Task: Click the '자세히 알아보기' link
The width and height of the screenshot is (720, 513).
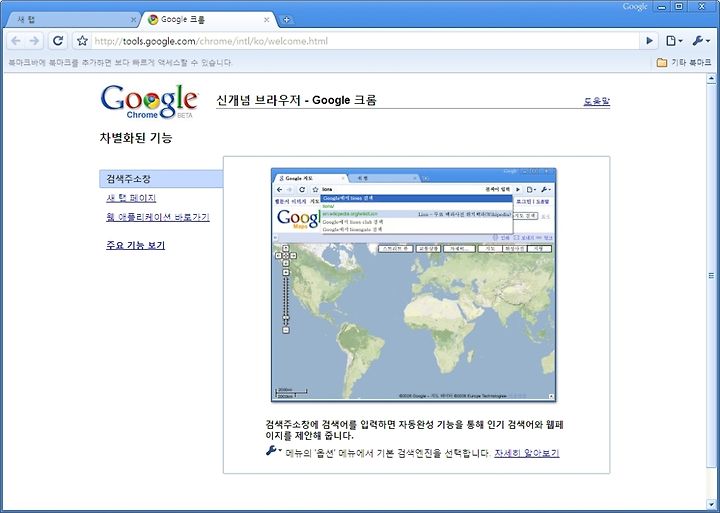Action: [527, 453]
